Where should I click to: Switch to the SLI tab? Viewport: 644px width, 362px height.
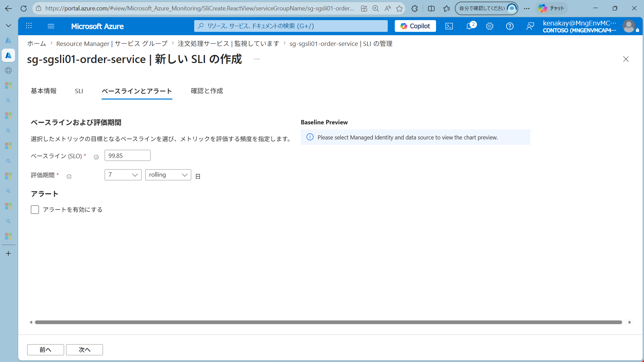click(x=79, y=91)
